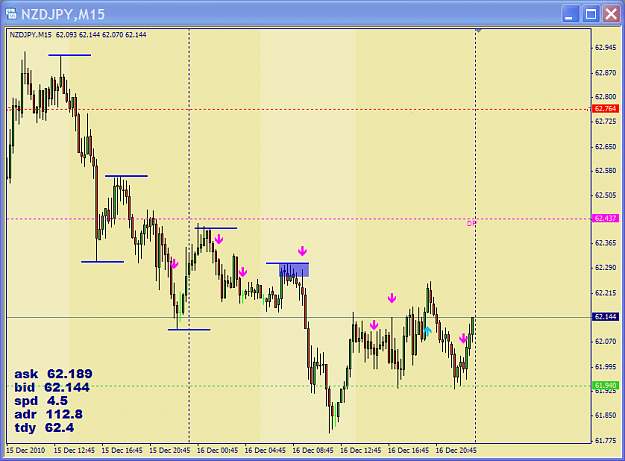Image resolution: width=625 pixels, height=461 pixels.
Task: Select the magenta down arrow above blue rectangle
Action: pyautogui.click(x=302, y=251)
